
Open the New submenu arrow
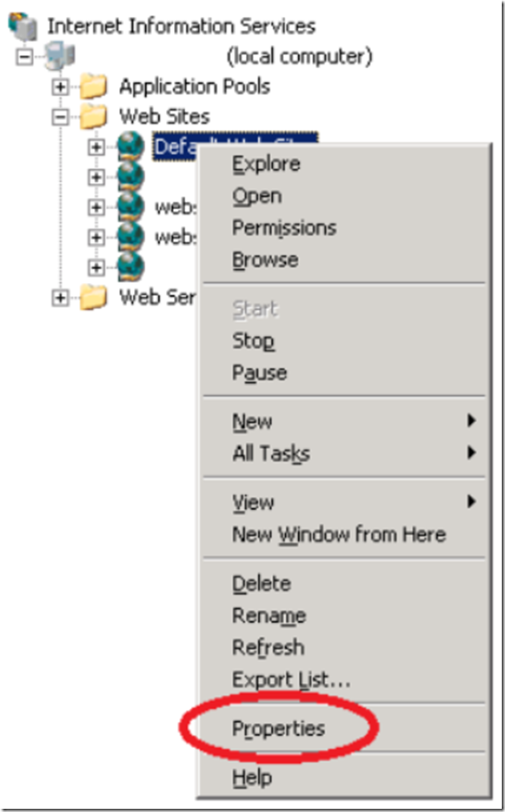pos(471,421)
